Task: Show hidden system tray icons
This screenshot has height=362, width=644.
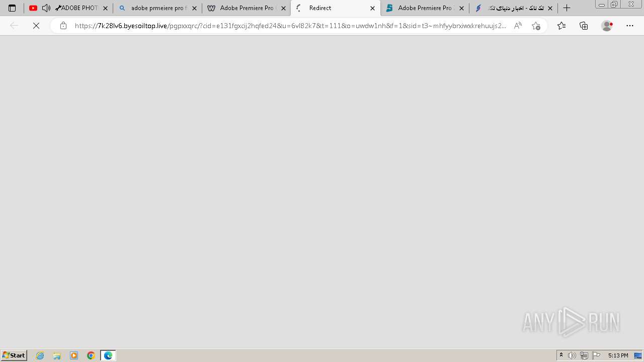Action: 561,355
